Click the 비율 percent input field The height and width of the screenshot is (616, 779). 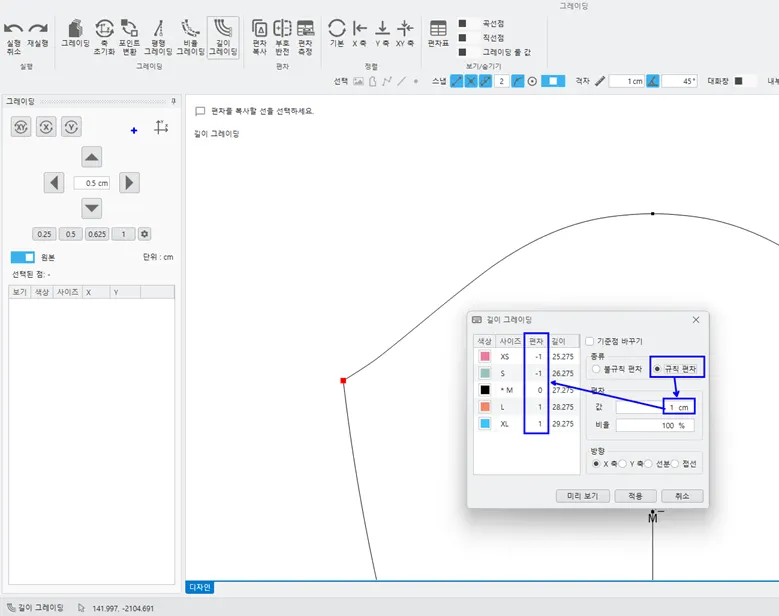tap(655, 425)
